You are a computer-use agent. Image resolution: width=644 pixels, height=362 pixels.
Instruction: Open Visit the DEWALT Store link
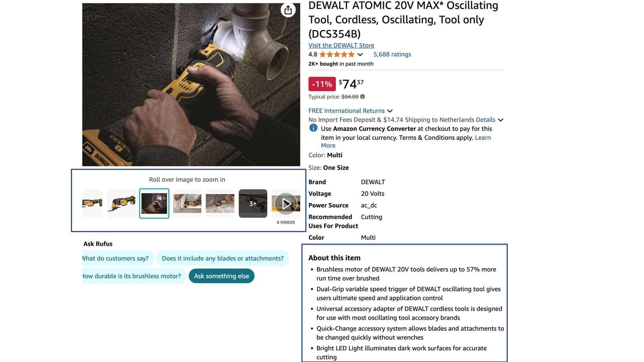341,45
